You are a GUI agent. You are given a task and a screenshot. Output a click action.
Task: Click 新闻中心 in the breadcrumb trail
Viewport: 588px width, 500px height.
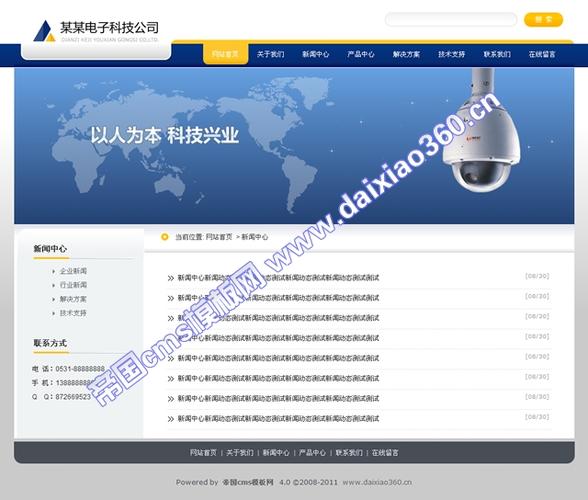point(255,237)
